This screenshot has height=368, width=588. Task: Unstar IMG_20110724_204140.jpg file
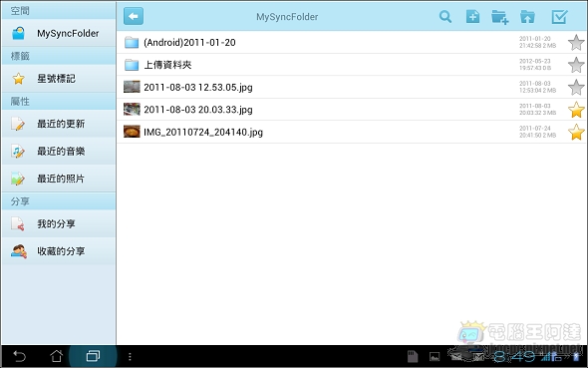pos(576,132)
